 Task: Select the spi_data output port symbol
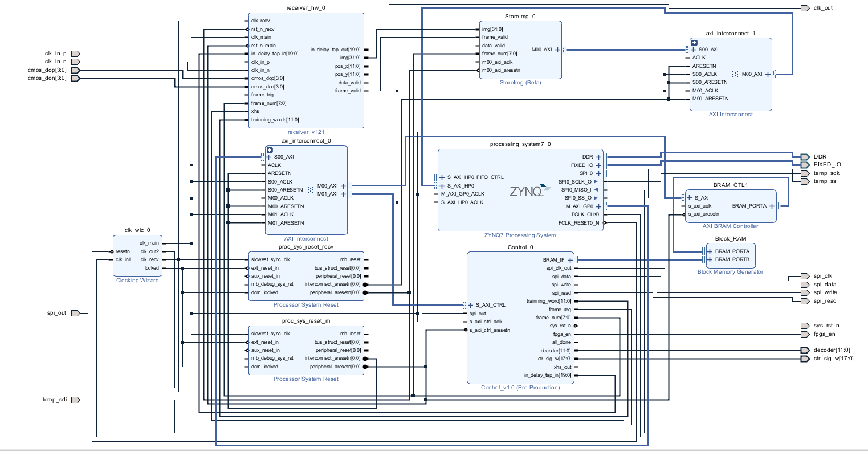(x=805, y=285)
